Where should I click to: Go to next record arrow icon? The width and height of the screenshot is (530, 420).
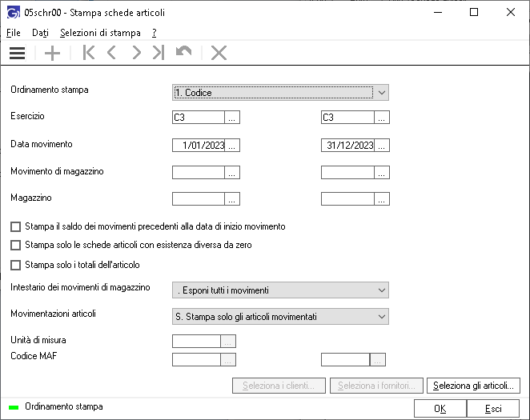point(136,53)
